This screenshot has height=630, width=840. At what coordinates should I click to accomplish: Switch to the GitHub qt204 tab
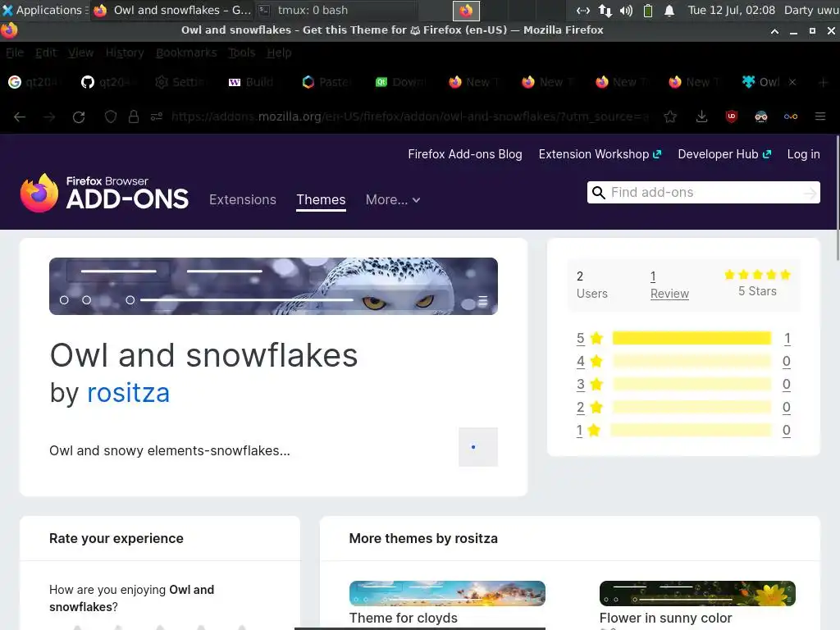(x=109, y=82)
